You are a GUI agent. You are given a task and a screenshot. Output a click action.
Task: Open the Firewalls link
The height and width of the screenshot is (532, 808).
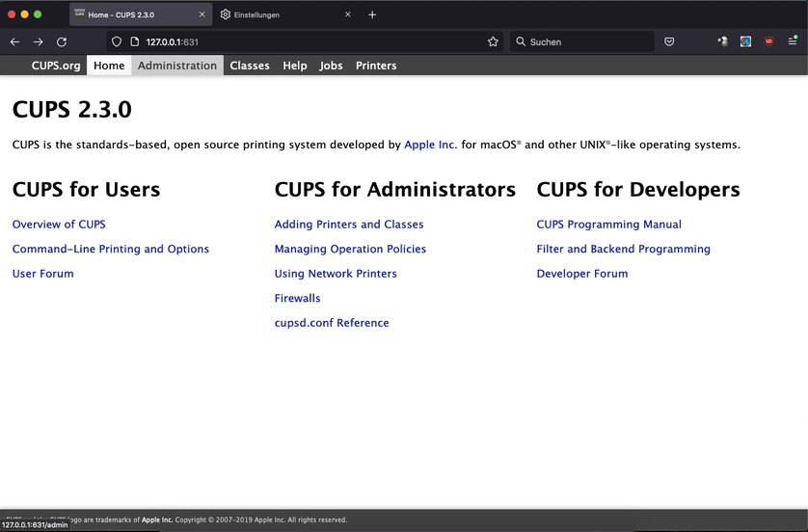coord(297,298)
